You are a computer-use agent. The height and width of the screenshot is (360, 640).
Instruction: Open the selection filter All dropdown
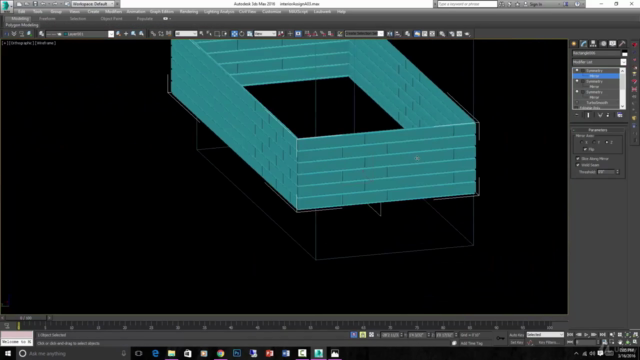point(186,34)
